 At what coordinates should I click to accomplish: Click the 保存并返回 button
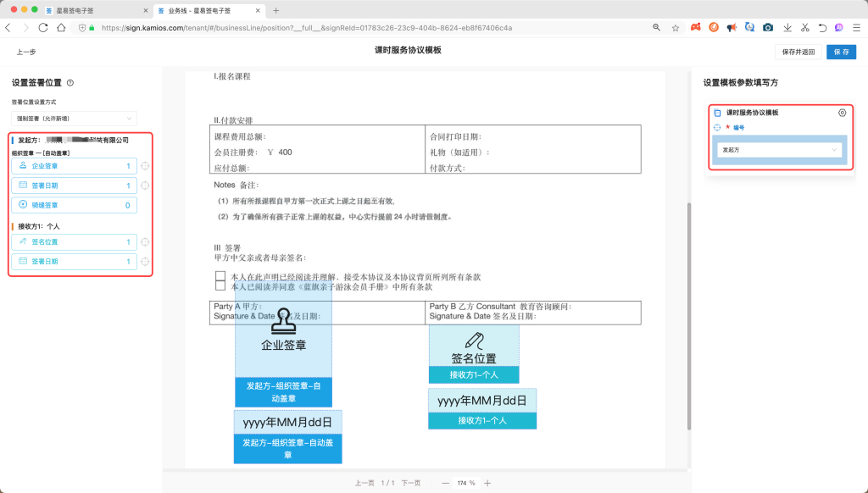pos(798,52)
